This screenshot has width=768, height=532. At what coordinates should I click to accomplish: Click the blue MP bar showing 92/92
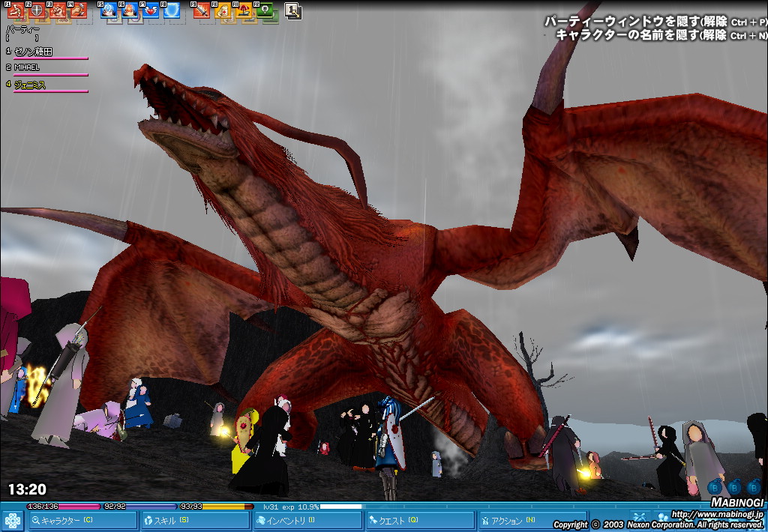140,507
